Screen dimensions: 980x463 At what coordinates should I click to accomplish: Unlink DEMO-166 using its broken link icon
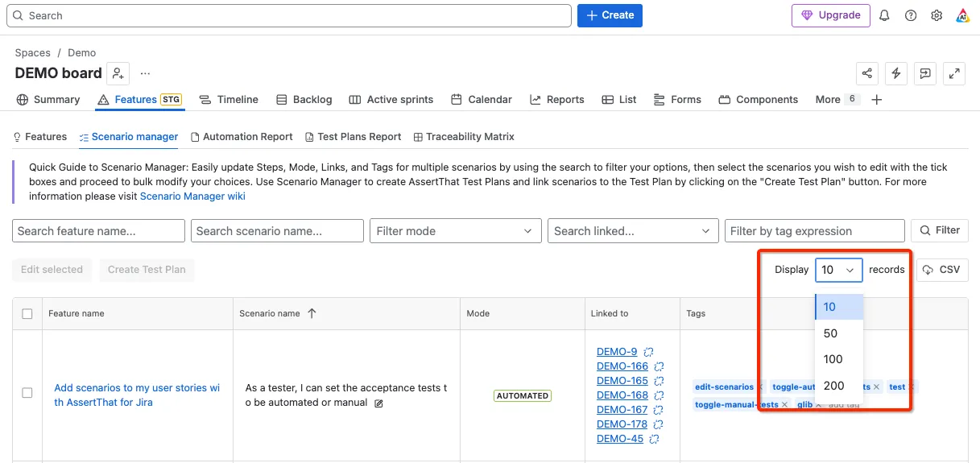click(659, 366)
